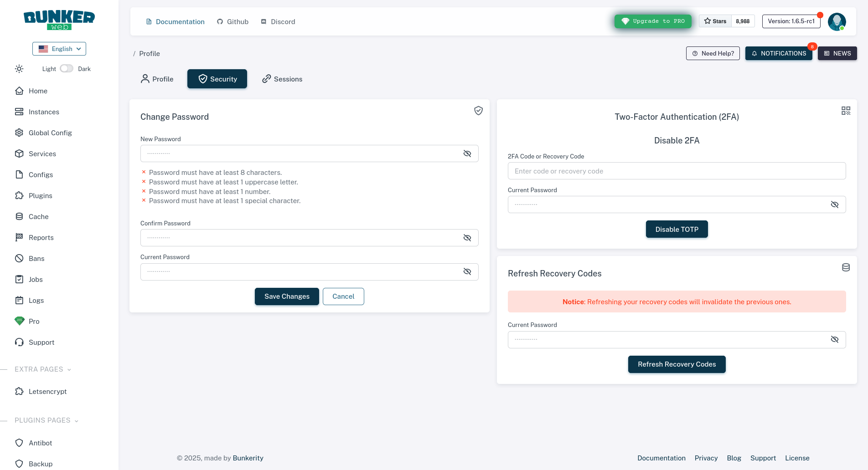The width and height of the screenshot is (868, 470).
Task: Switch to the Profile tab
Action: (157, 79)
